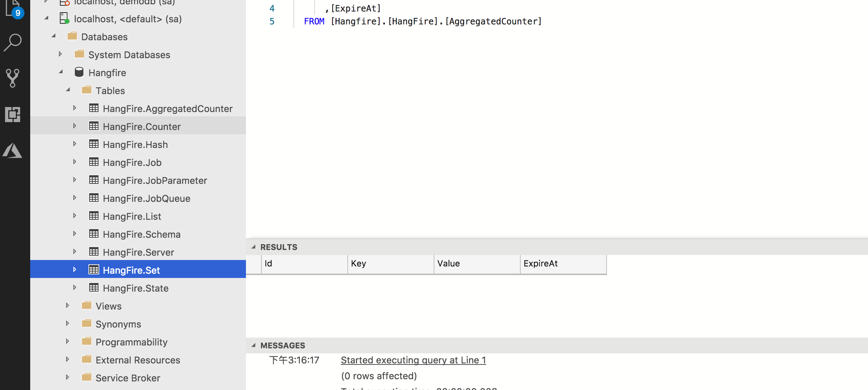868x390 pixels.
Task: Click table icon for HangFire.AggregatedCounter
Action: (x=94, y=108)
